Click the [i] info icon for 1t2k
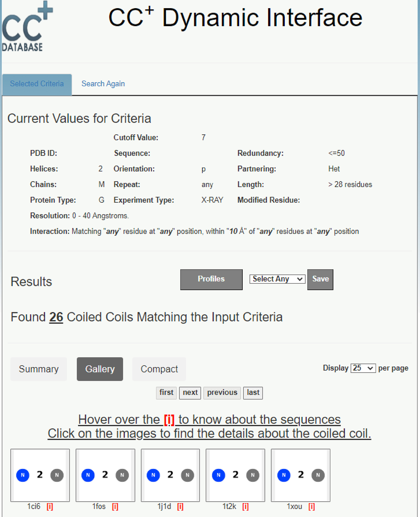420x517 pixels. click(245, 506)
